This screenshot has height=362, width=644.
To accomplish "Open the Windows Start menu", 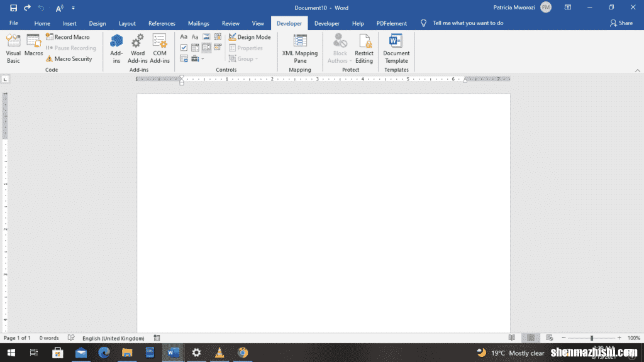I will tap(11, 353).
